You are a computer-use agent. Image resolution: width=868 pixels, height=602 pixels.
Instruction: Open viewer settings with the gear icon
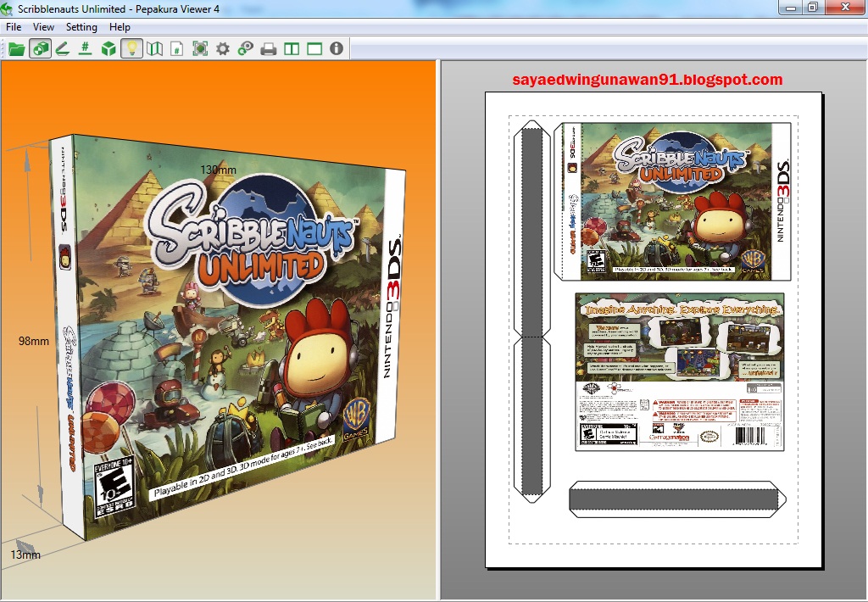click(x=221, y=48)
